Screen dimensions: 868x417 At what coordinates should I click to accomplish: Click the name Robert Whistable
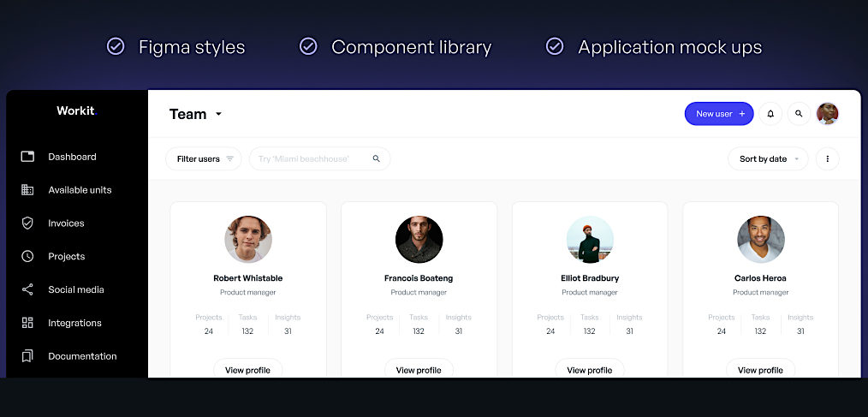[x=248, y=278]
